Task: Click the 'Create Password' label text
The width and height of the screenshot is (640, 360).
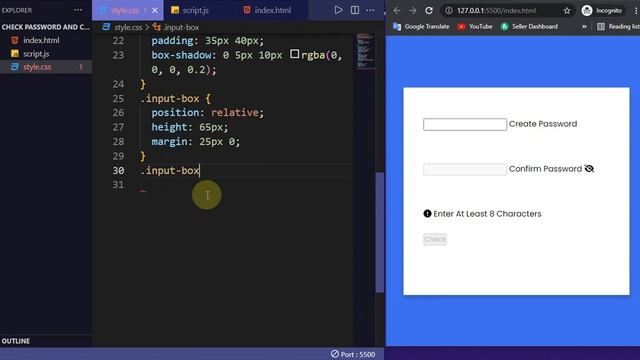Action: point(543,124)
